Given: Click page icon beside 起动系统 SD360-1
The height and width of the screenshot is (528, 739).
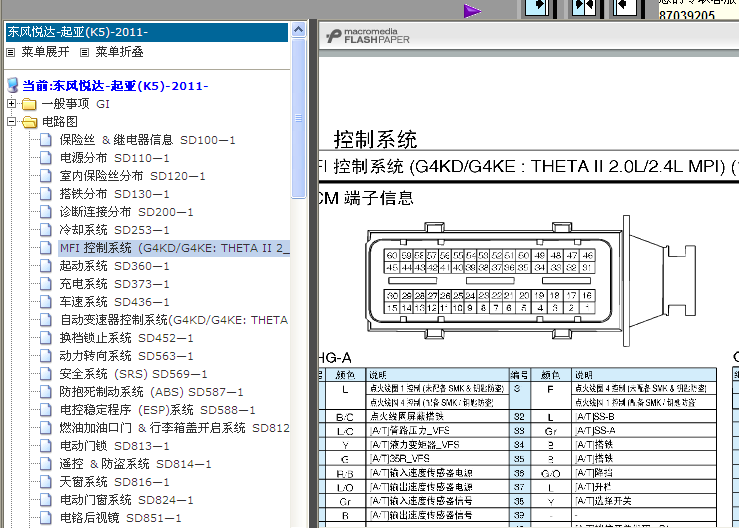Looking at the screenshot, I should coord(46,266).
